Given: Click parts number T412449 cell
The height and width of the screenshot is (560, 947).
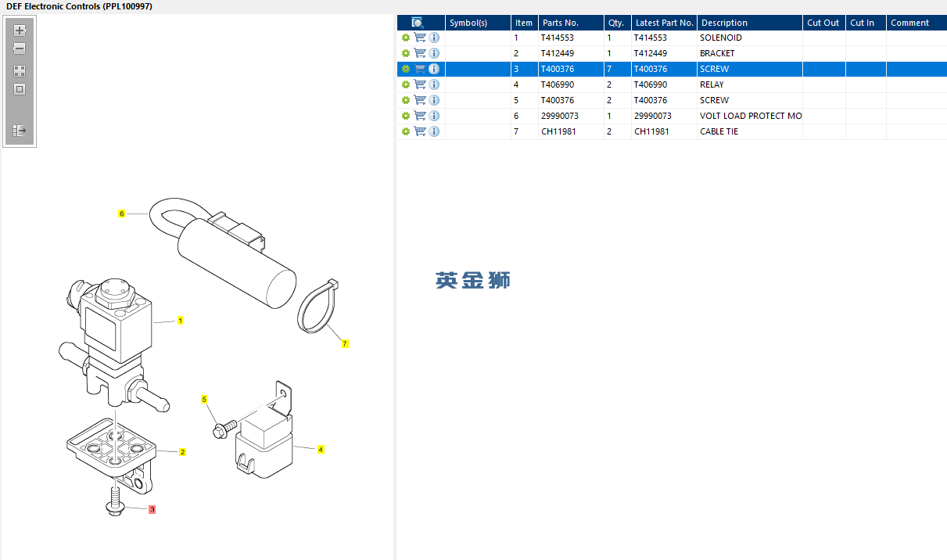Looking at the screenshot, I should pos(571,53).
